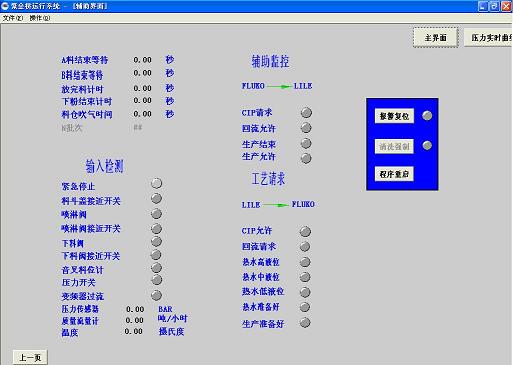Viewport: 513px width, 365px height.
Task: Click the CIP允许 indicator lamp
Action: (x=305, y=231)
